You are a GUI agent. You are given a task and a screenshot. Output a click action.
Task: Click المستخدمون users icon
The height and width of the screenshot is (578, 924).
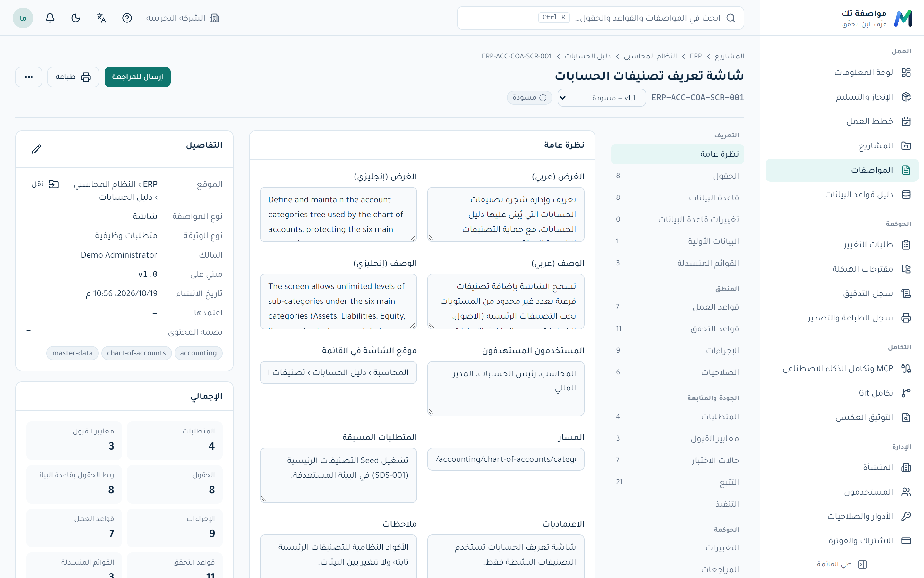tap(906, 492)
